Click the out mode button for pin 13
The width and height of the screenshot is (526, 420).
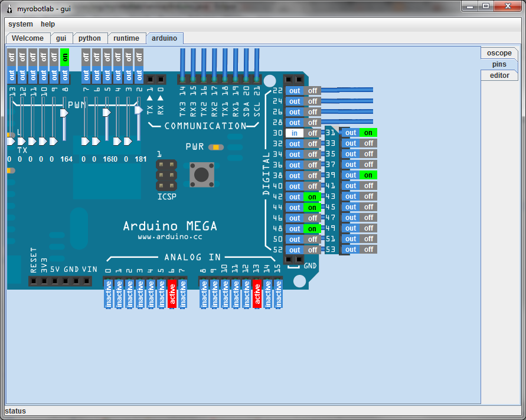coord(12,75)
